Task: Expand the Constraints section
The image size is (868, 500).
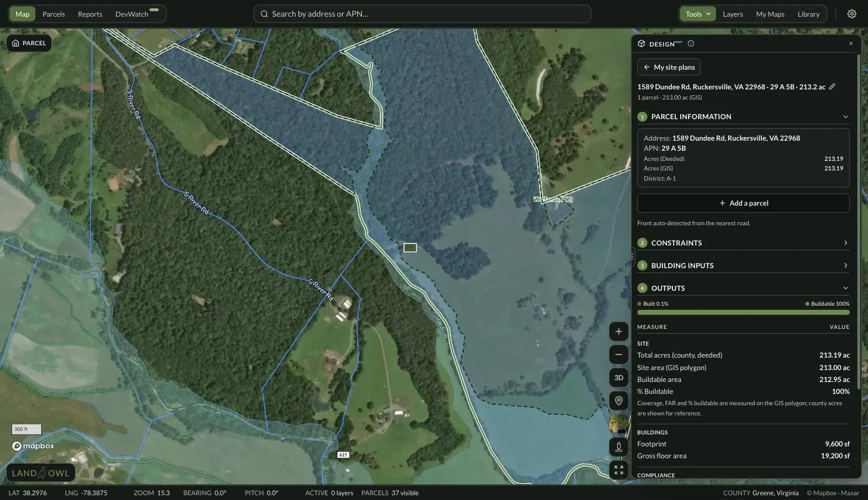Action: coord(743,243)
